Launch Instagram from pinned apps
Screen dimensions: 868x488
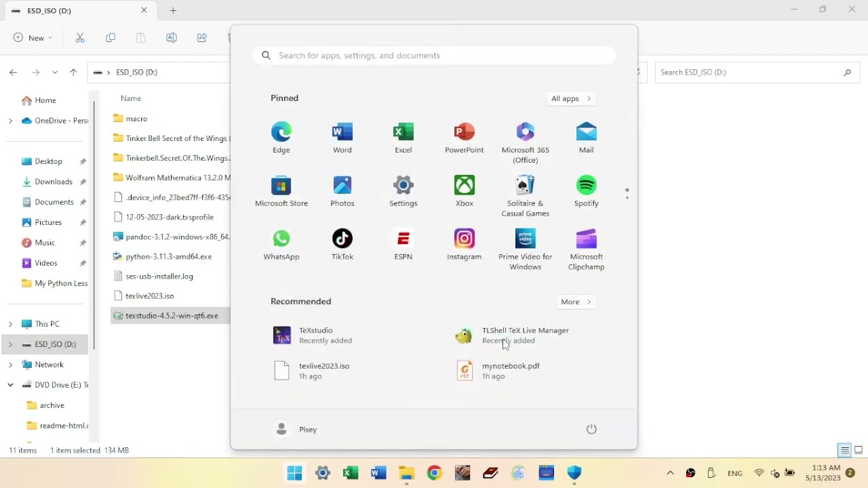pyautogui.click(x=465, y=245)
